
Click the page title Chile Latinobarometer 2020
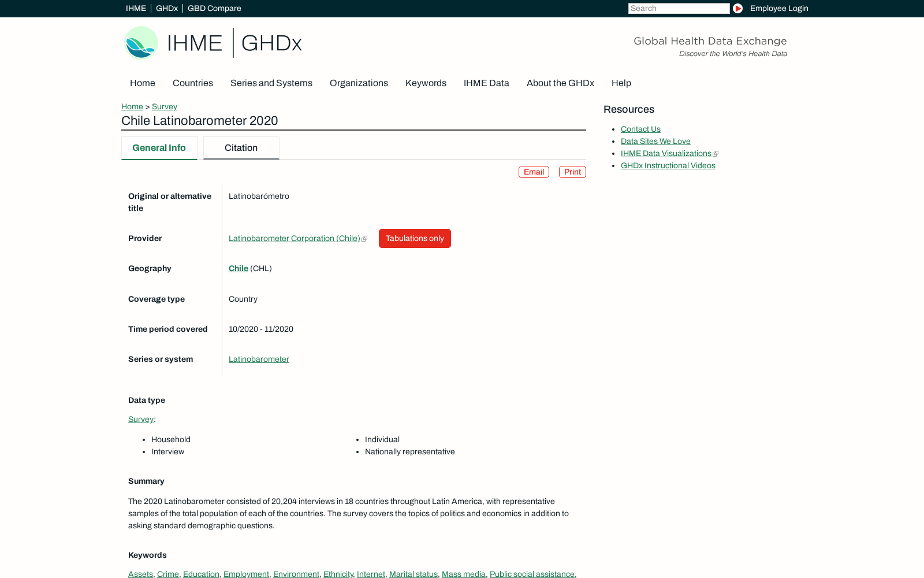click(200, 121)
